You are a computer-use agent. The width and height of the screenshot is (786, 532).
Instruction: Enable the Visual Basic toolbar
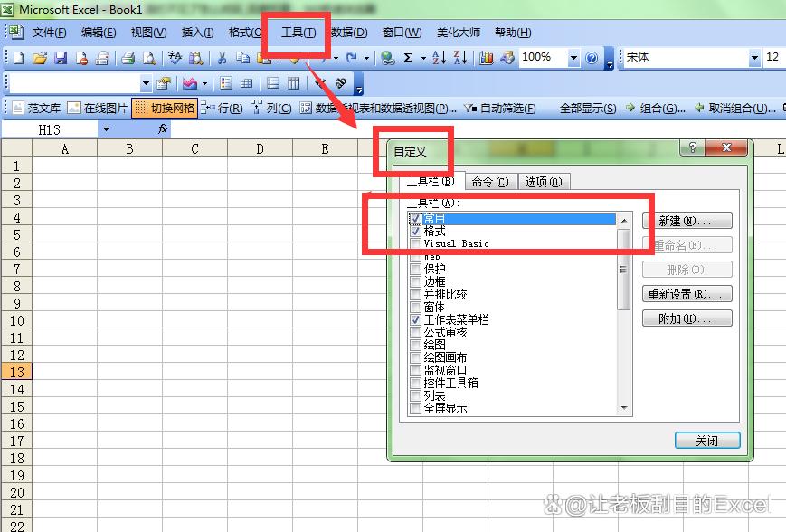(x=416, y=243)
